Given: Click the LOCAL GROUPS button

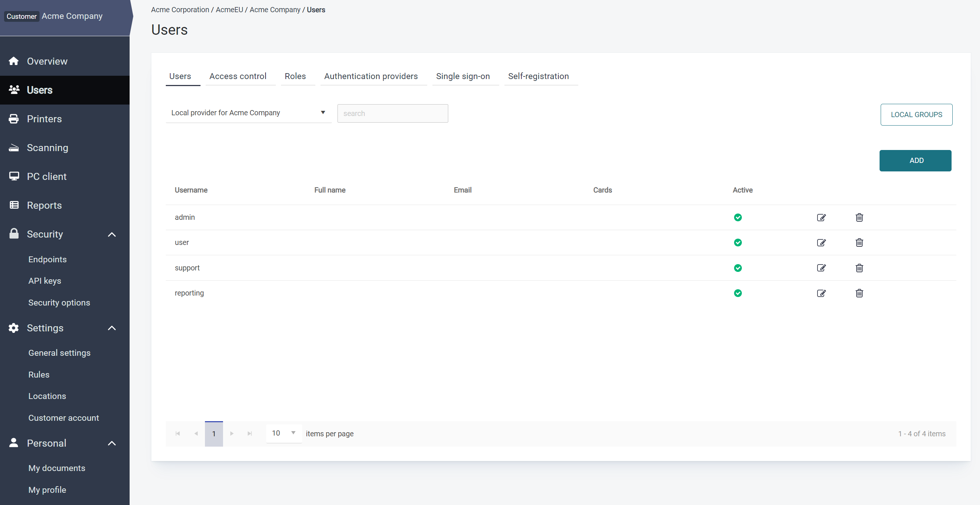Looking at the screenshot, I should click(x=916, y=115).
